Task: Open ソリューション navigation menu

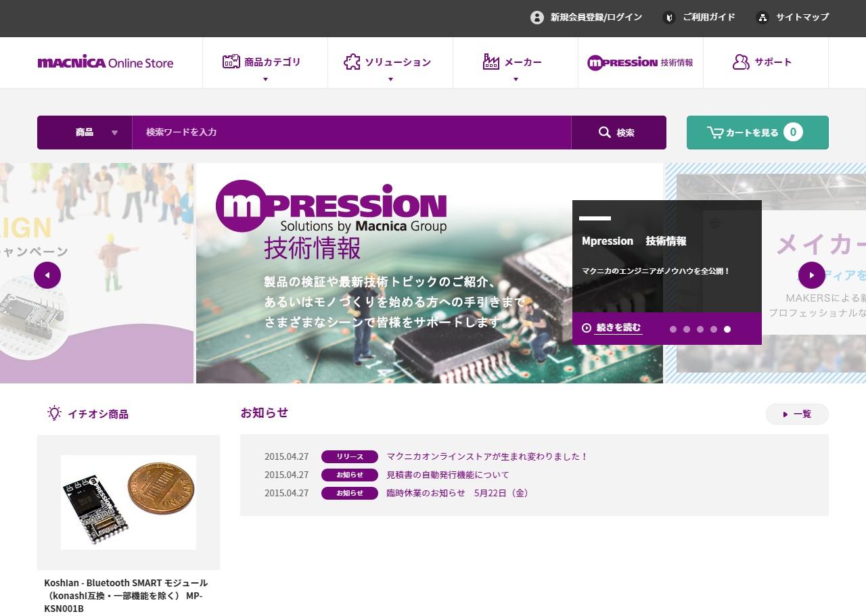Action: tap(390, 62)
